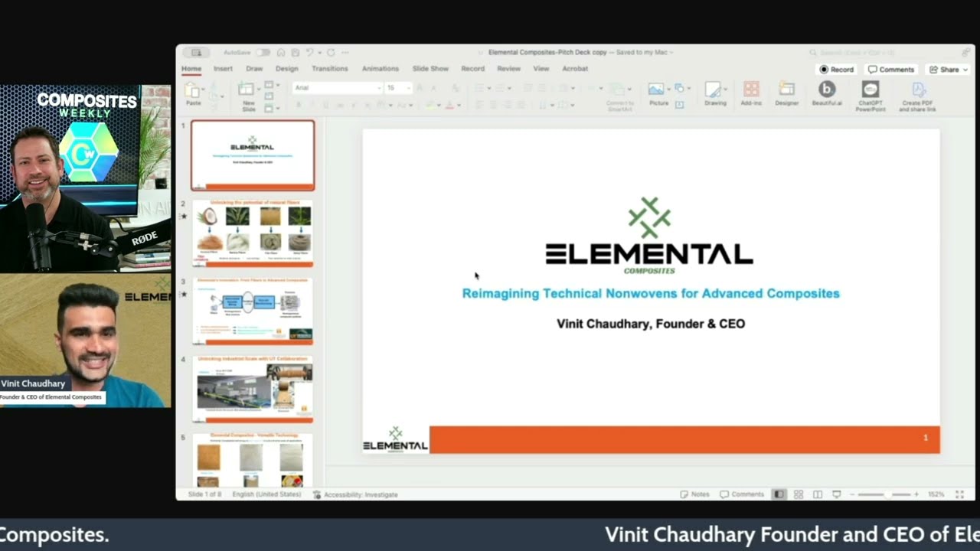Open the Review ribbon tab
Viewport: 980px width, 551px height.
(508, 69)
